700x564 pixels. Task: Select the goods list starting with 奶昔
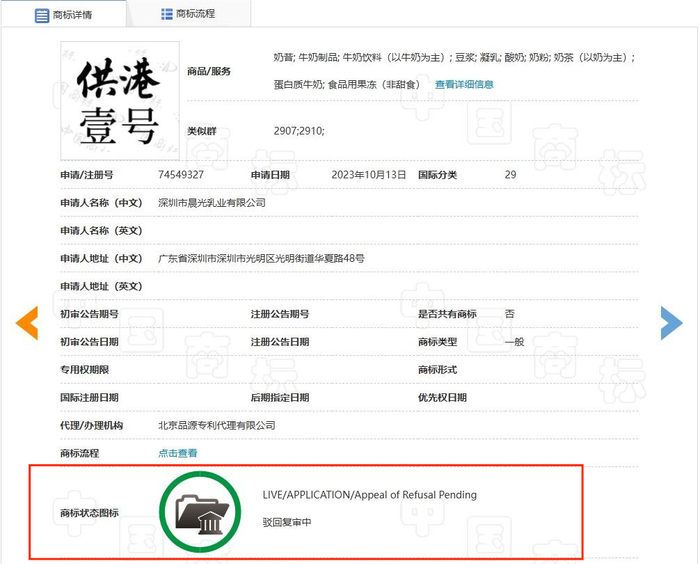[454, 58]
